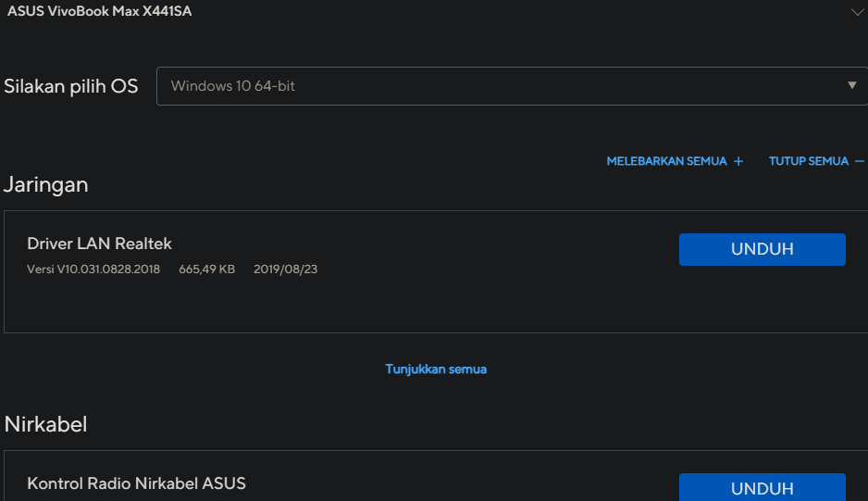Select the Kontrol Radio Nirkabel ASUS title
The image size is (868, 501).
pyautogui.click(x=136, y=483)
